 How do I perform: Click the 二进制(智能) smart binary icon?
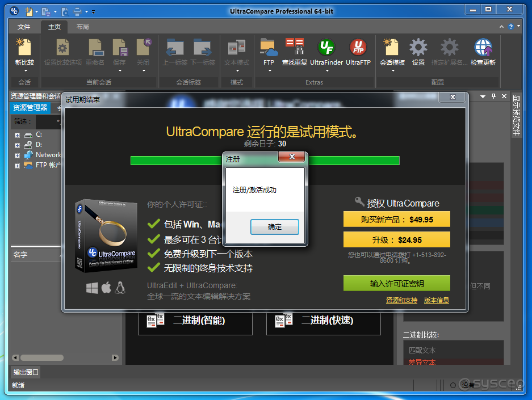(x=156, y=321)
